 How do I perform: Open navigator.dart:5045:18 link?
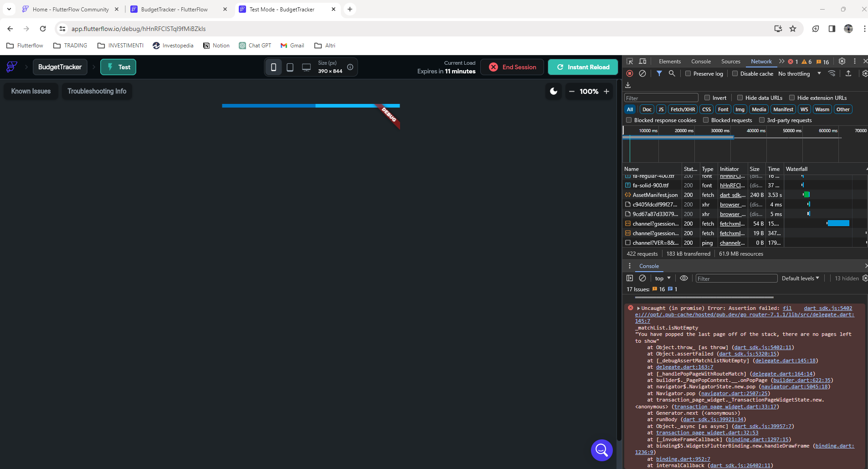pos(794,387)
